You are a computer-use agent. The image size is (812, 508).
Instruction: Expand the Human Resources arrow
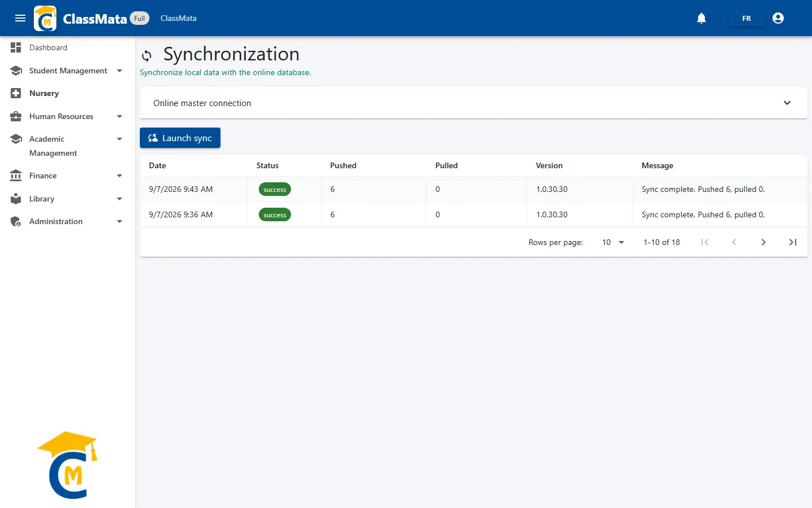tap(120, 116)
